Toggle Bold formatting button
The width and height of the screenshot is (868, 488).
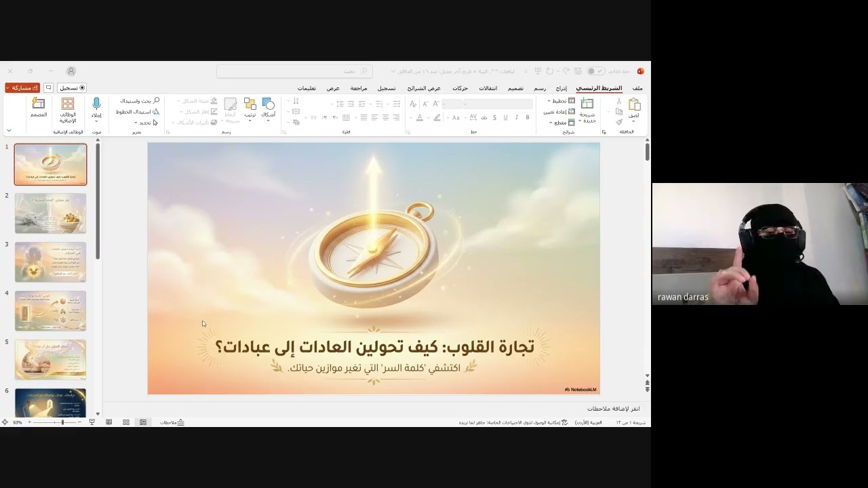[x=528, y=117]
